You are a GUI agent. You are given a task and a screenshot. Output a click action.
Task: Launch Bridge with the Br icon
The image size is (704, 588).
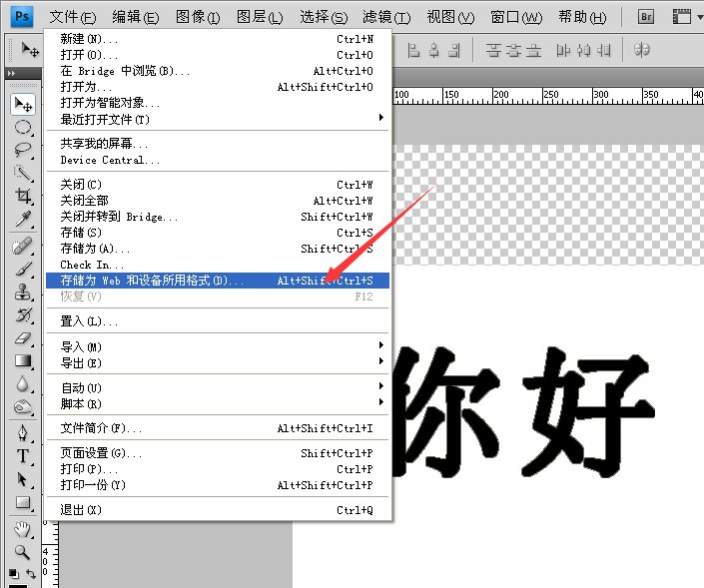[x=646, y=17]
